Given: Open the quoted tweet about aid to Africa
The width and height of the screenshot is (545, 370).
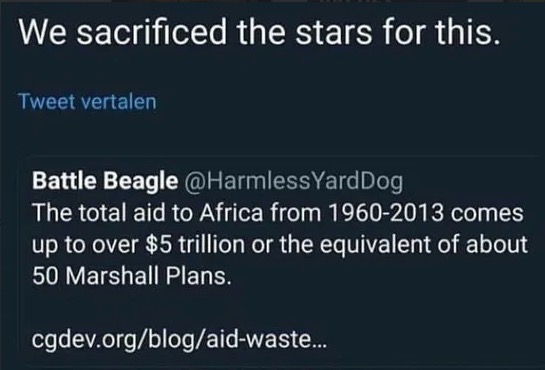Looking at the screenshot, I should coord(280,261).
